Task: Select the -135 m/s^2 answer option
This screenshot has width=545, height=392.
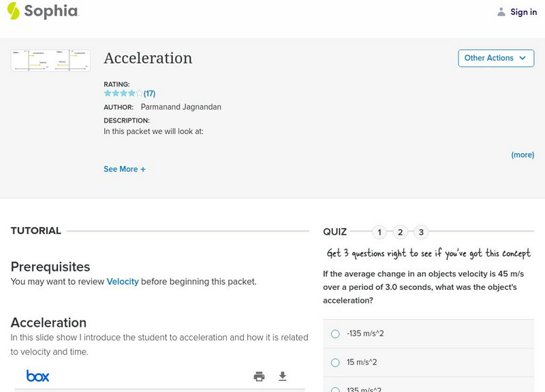Action: point(335,333)
